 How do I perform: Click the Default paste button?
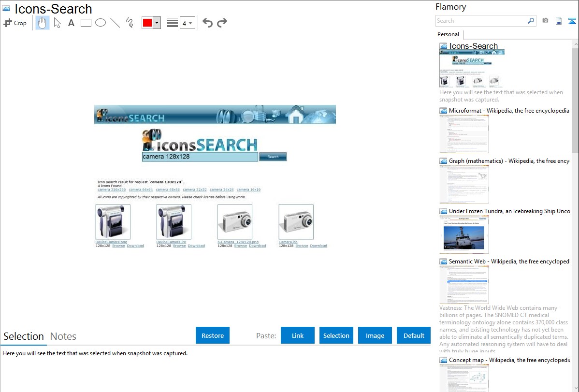(414, 335)
